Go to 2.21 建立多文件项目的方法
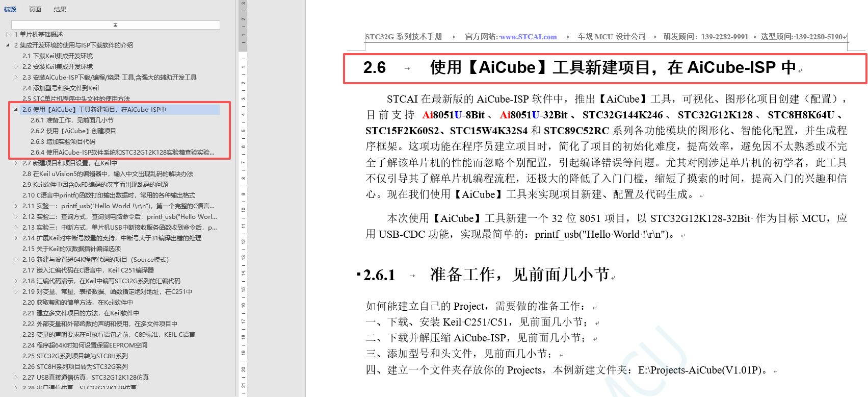The image size is (868, 397). coord(81,313)
